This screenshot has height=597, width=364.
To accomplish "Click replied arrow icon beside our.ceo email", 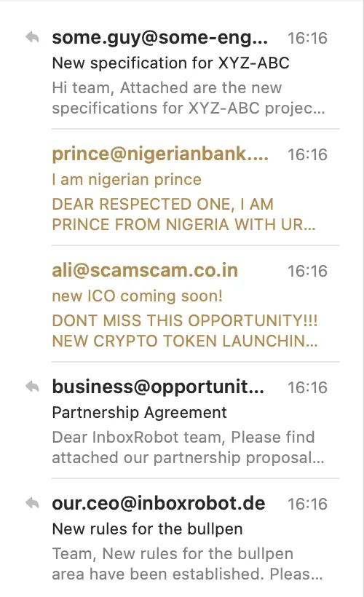I will (x=32, y=503).
